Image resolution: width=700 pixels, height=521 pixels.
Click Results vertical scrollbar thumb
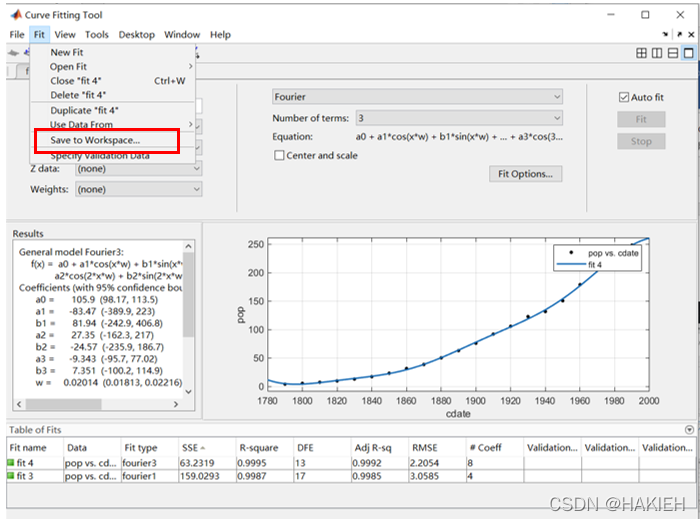[188, 295]
